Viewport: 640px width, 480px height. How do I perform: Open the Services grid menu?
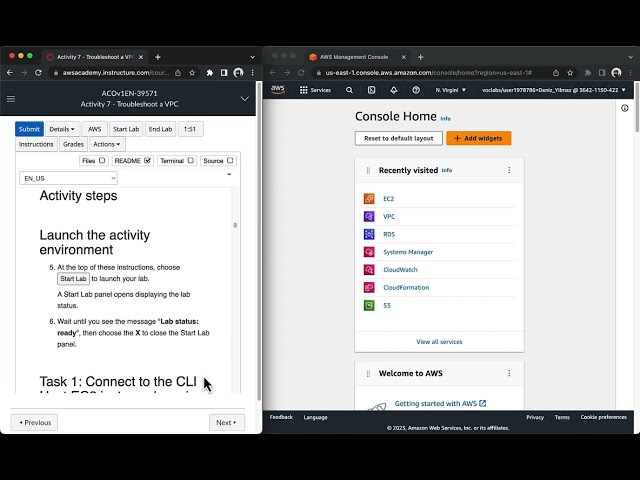tap(315, 90)
